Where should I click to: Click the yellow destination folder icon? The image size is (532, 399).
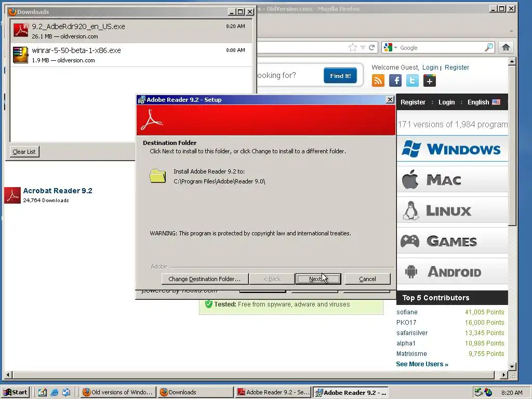[157, 176]
